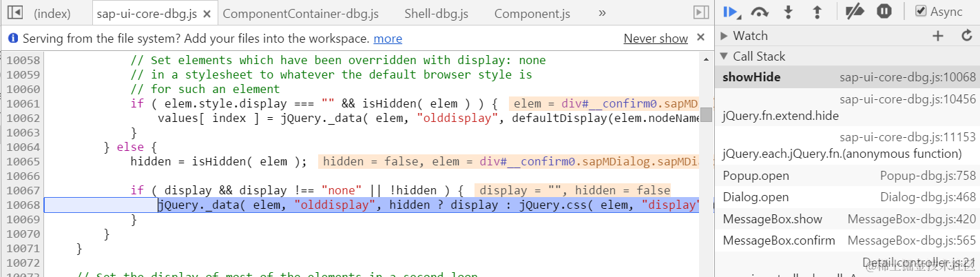Deactivate breakpoints
Viewport: 980px width, 277px height.
tap(855, 12)
